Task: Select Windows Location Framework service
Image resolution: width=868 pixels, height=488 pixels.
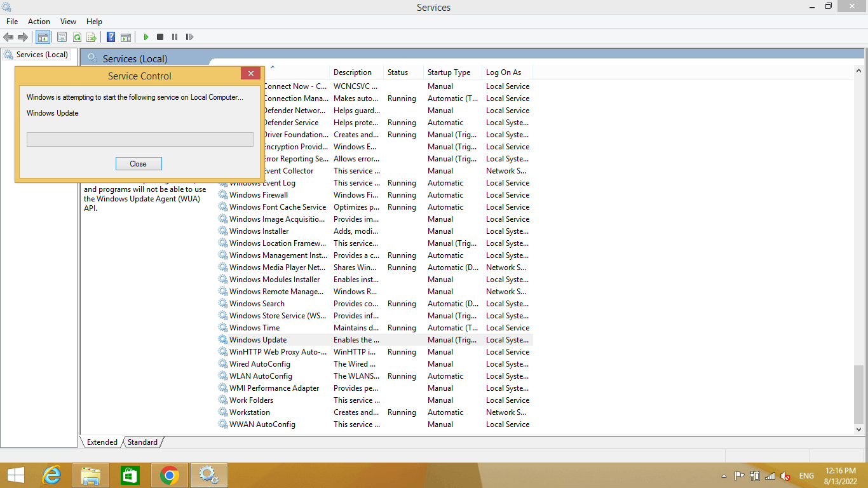Action: (375, 243)
